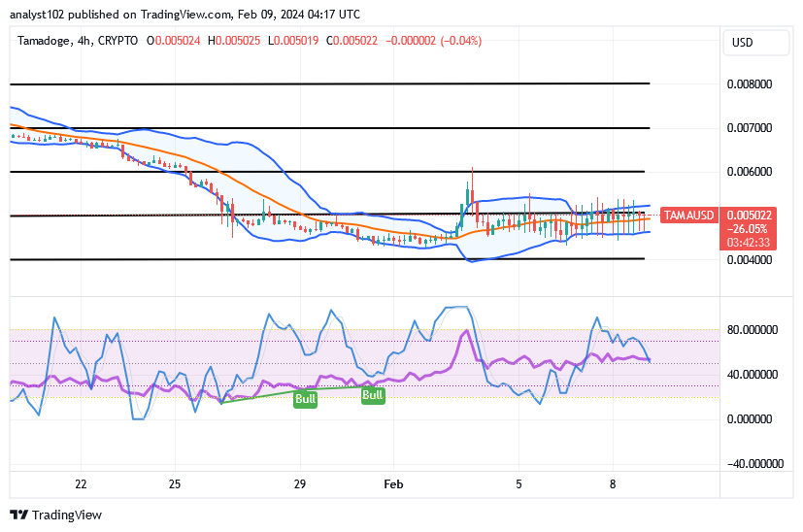The width and height of the screenshot is (803, 532).
Task: Click the 0.008000 price axis label
Action: click(x=750, y=83)
